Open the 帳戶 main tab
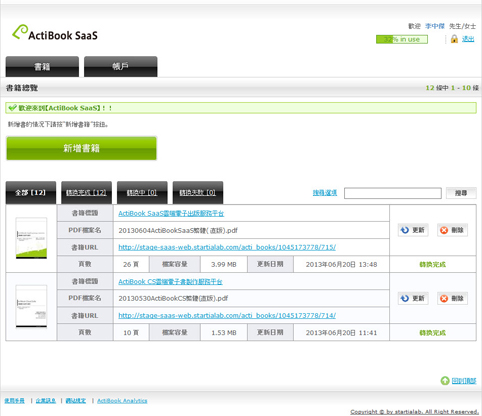 coord(121,67)
